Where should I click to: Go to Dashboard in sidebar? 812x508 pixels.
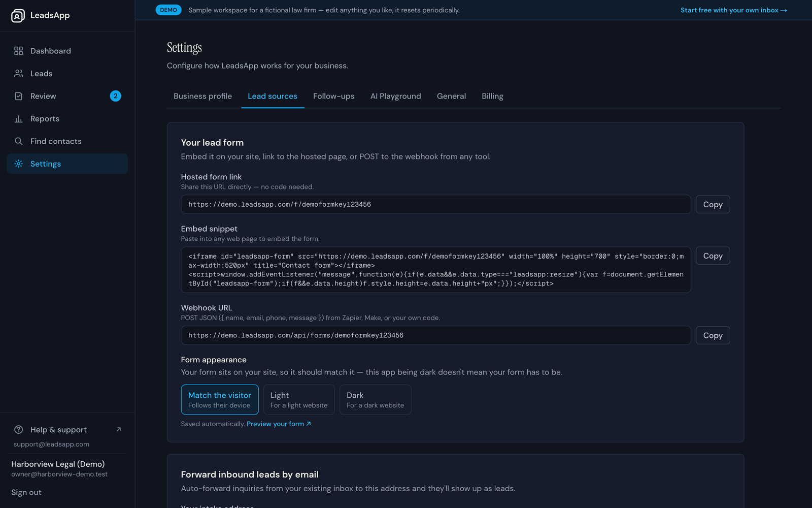pos(67,51)
